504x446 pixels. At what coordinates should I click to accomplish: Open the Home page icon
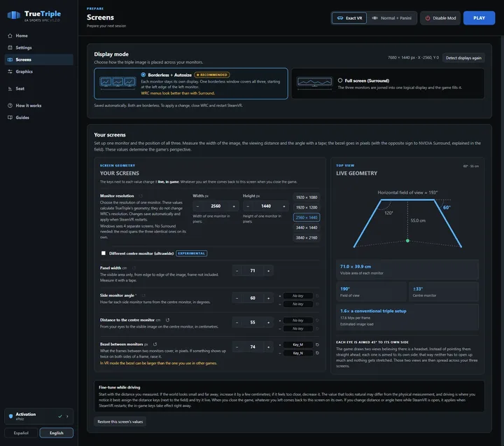pos(10,36)
